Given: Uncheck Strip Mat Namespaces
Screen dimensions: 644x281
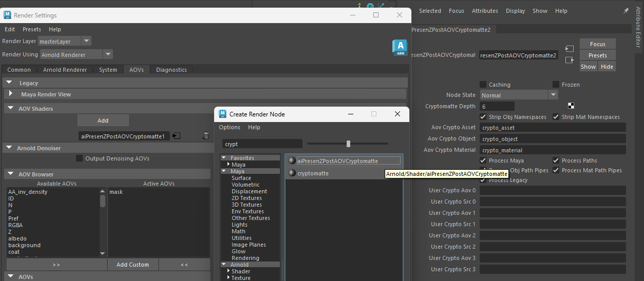Looking at the screenshot, I should 556,117.
